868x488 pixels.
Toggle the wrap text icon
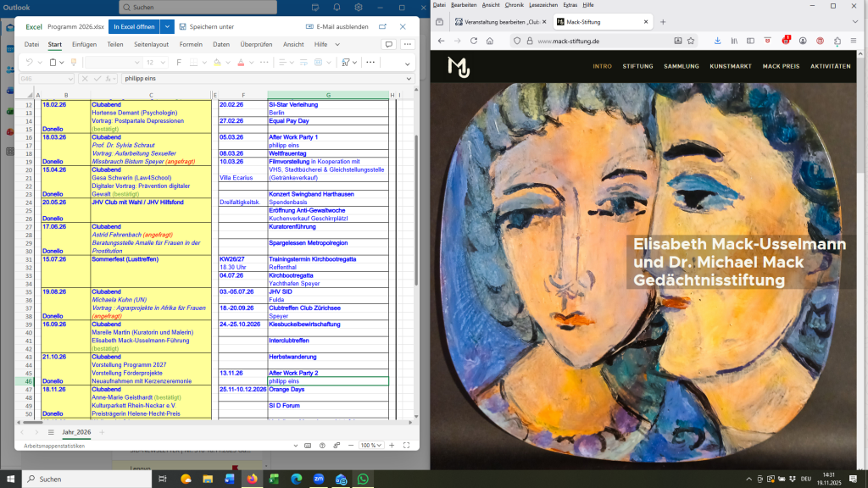click(303, 63)
